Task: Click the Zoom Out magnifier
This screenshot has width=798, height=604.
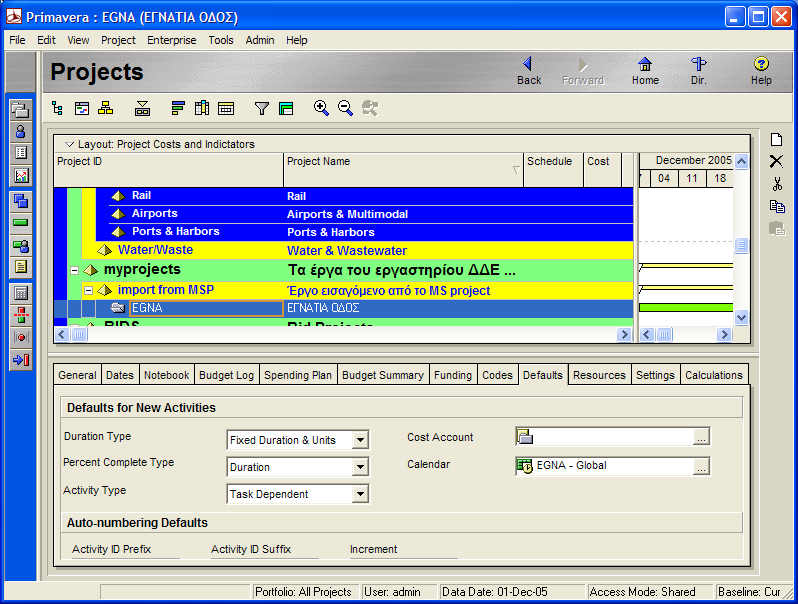Action: pyautogui.click(x=346, y=107)
